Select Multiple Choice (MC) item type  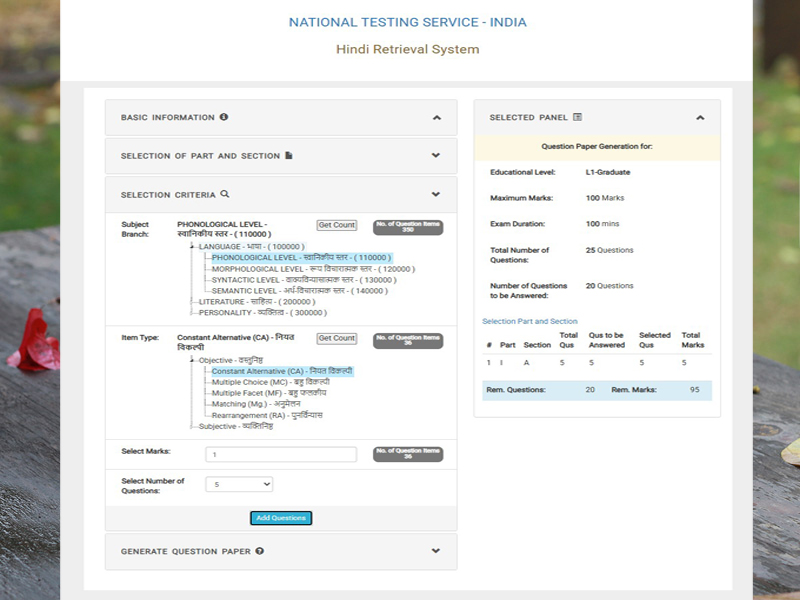point(270,382)
